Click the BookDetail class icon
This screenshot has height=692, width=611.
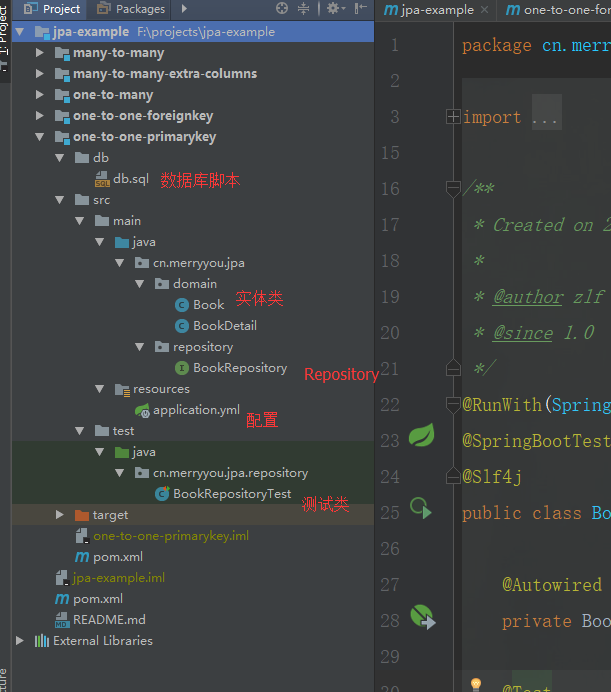182,326
